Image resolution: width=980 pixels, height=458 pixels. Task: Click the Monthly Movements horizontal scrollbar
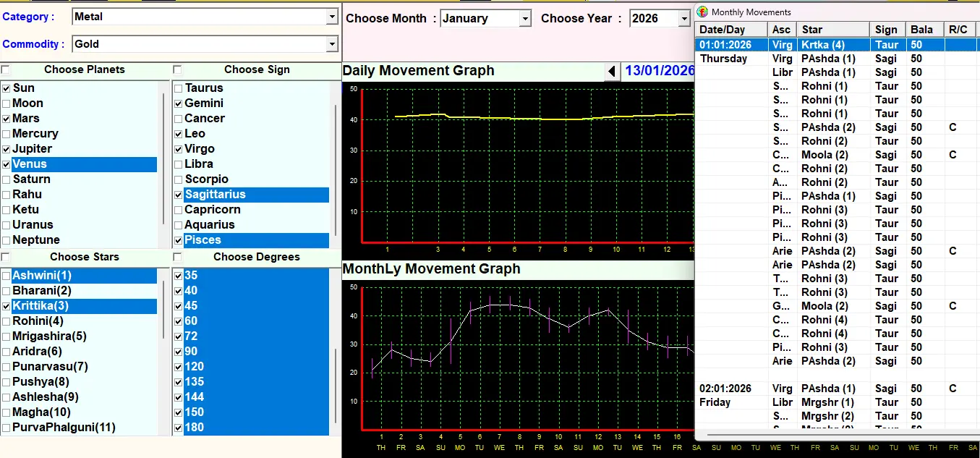[x=832, y=436]
